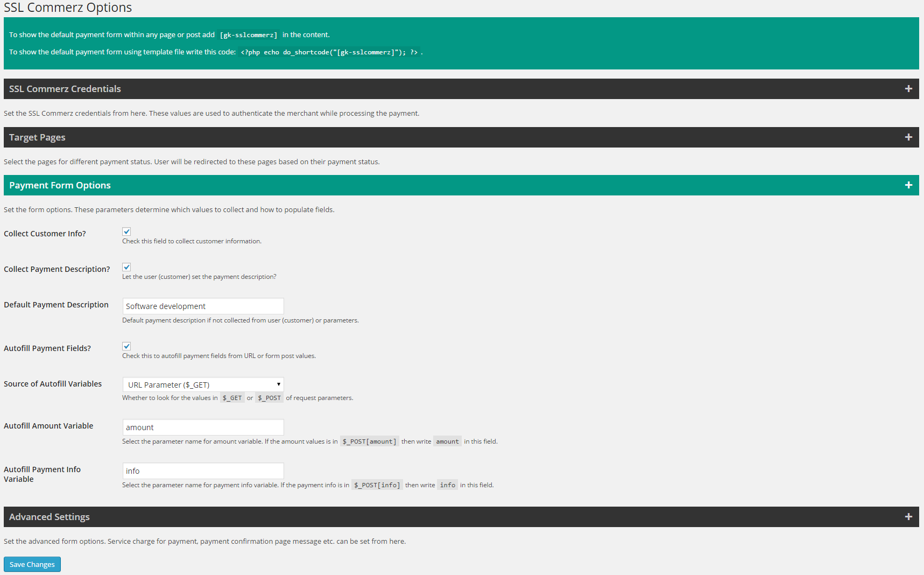Open SSL Commerz Credentials section header
The width and height of the screenshot is (924, 575).
click(461, 89)
